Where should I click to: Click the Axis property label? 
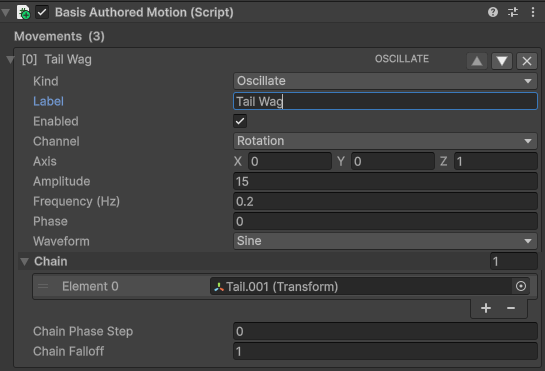pyautogui.click(x=45, y=161)
